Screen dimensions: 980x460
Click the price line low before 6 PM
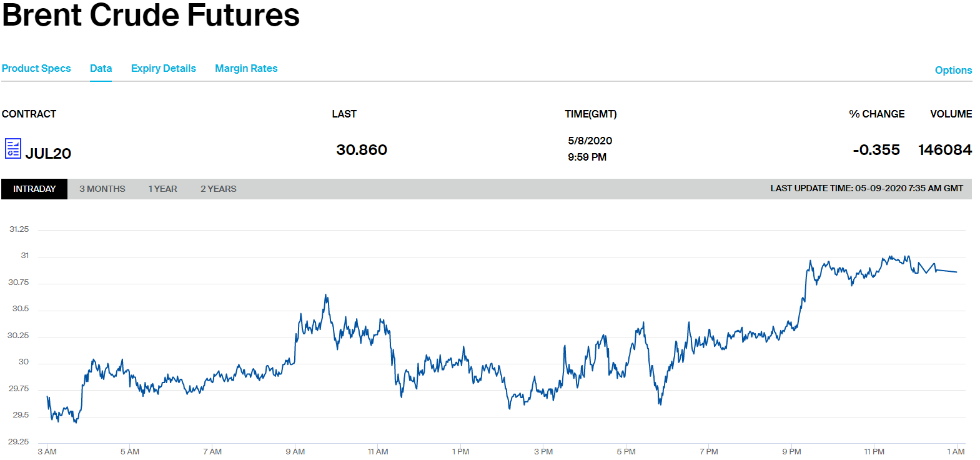pos(660,404)
